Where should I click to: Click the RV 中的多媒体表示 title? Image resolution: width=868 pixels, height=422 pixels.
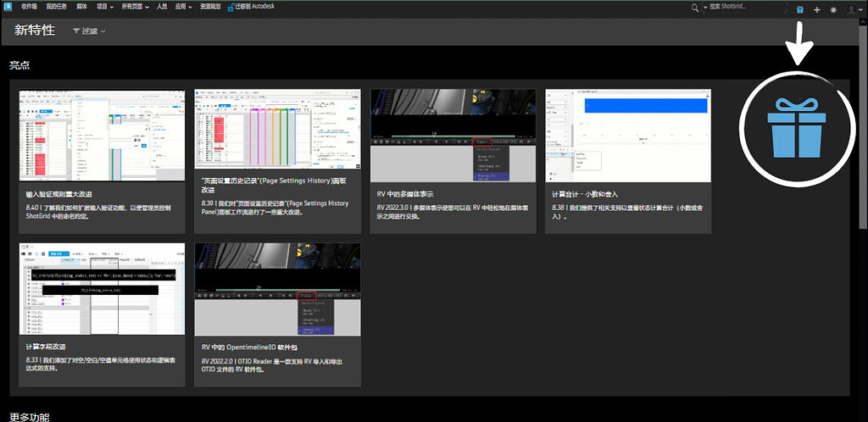pos(404,195)
